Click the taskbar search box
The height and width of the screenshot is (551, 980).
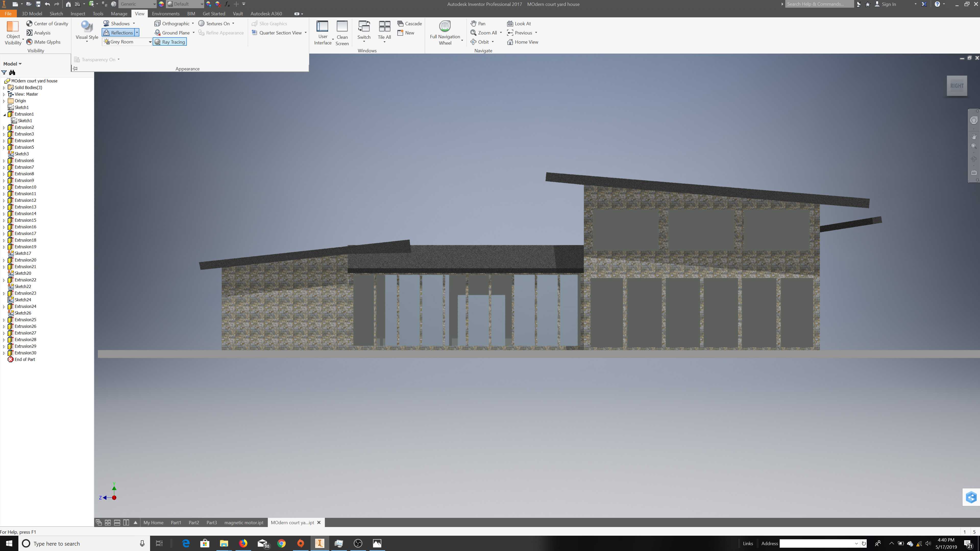pos(84,543)
